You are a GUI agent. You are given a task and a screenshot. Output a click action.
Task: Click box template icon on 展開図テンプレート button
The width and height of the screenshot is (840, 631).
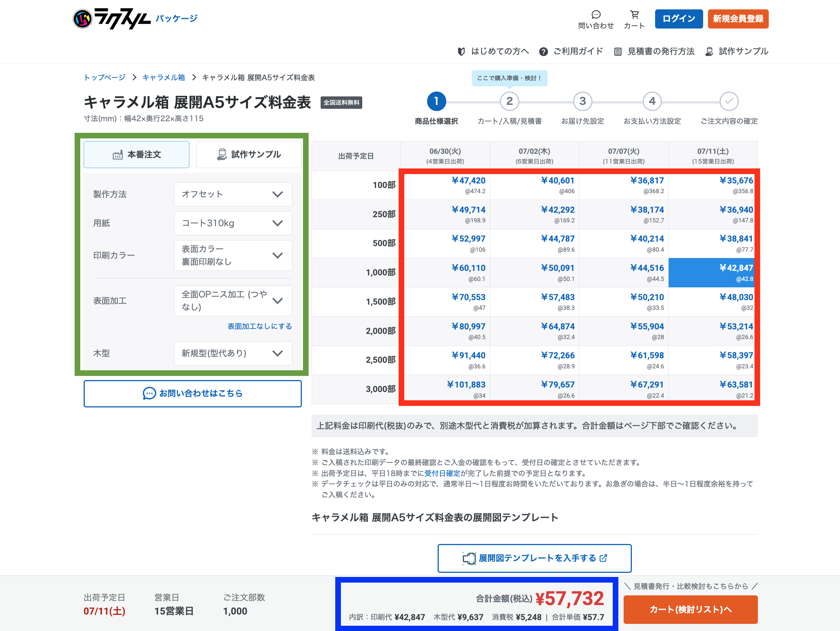[469, 558]
